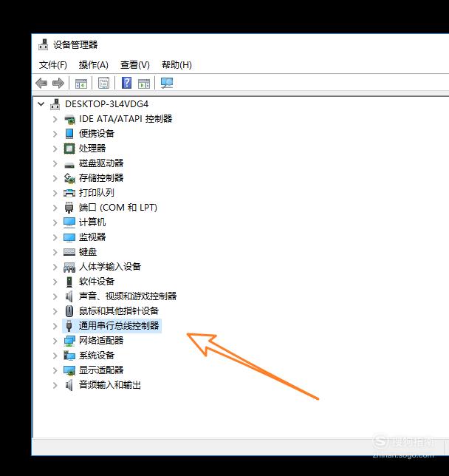Image resolution: width=449 pixels, height=476 pixels.
Task: Click the show/hide action pane icon
Action: (x=144, y=84)
